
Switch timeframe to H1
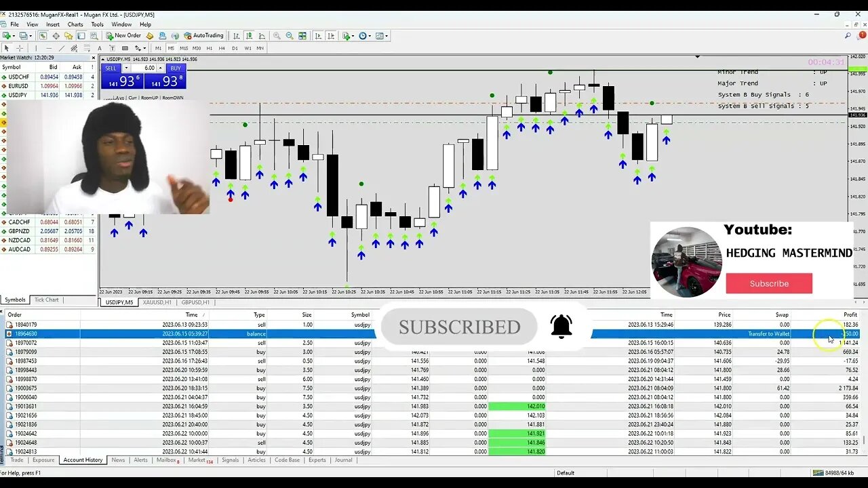click(210, 48)
